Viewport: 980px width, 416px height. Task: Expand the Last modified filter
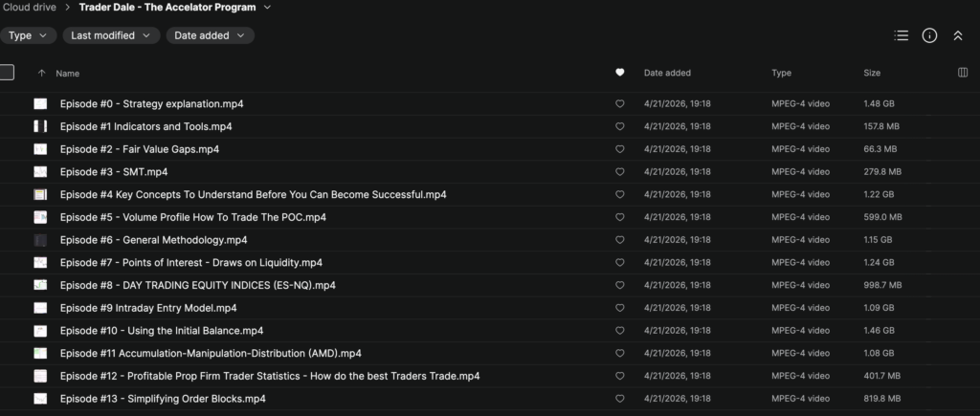[x=111, y=35]
